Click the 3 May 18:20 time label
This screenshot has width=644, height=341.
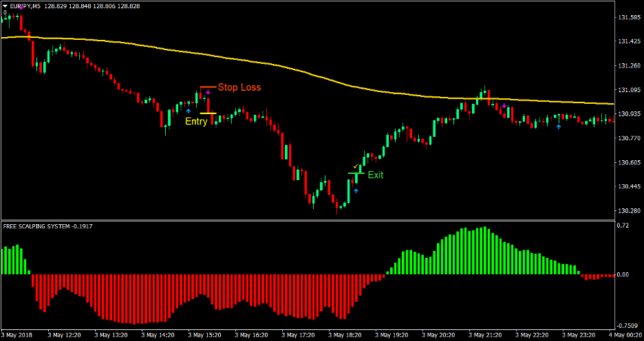click(345, 335)
